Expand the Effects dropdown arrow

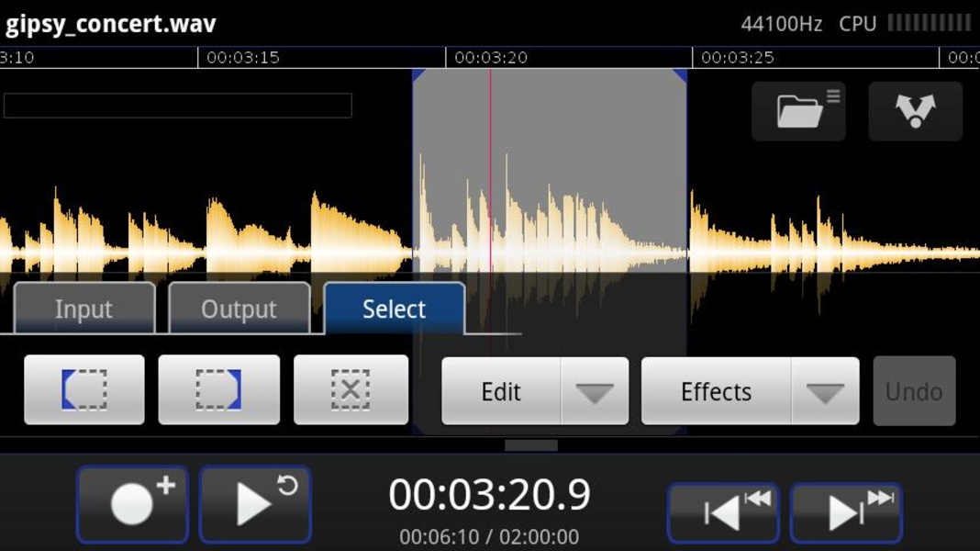[x=825, y=392]
